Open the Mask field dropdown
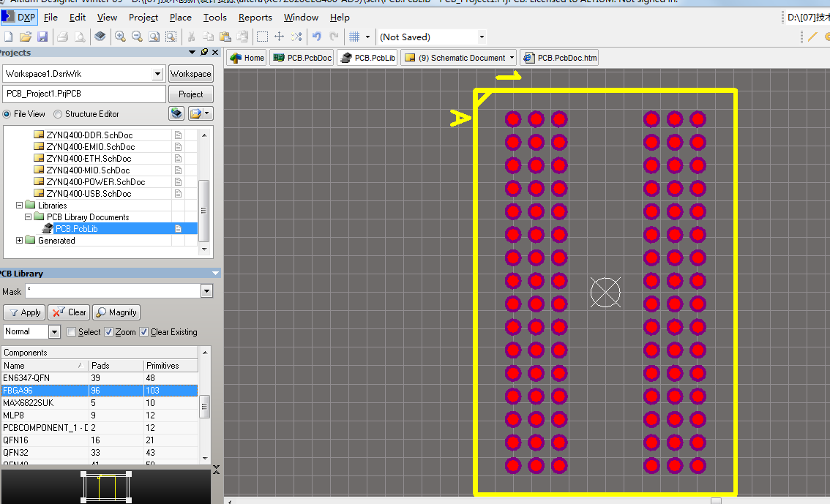Screen dimensions: 830x504 [x=206, y=291]
